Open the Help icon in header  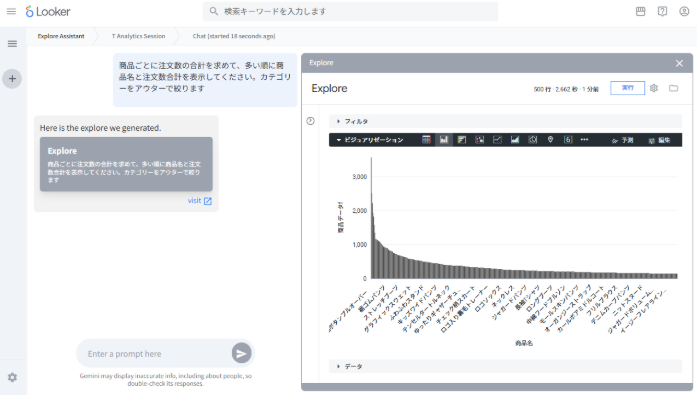tap(662, 12)
